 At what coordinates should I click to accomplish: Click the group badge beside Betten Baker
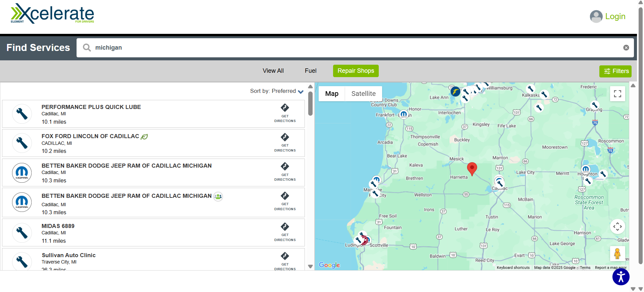(218, 196)
